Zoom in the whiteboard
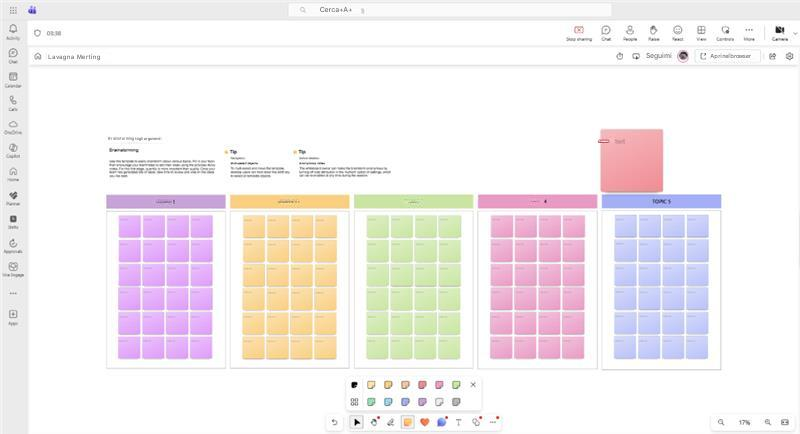This screenshot has height=434, width=800. tap(767, 422)
